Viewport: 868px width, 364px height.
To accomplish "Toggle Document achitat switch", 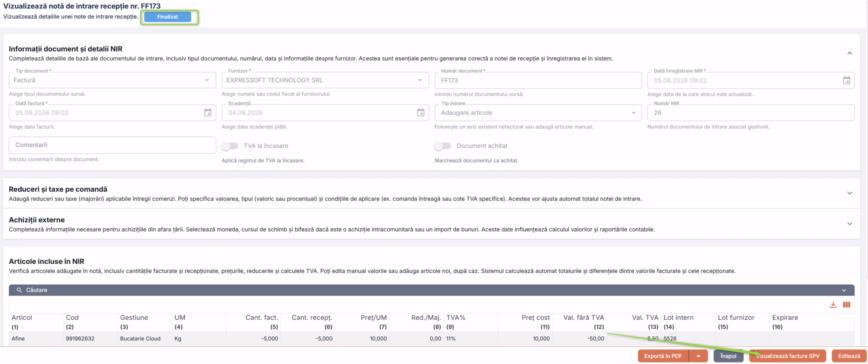I will coord(442,146).
